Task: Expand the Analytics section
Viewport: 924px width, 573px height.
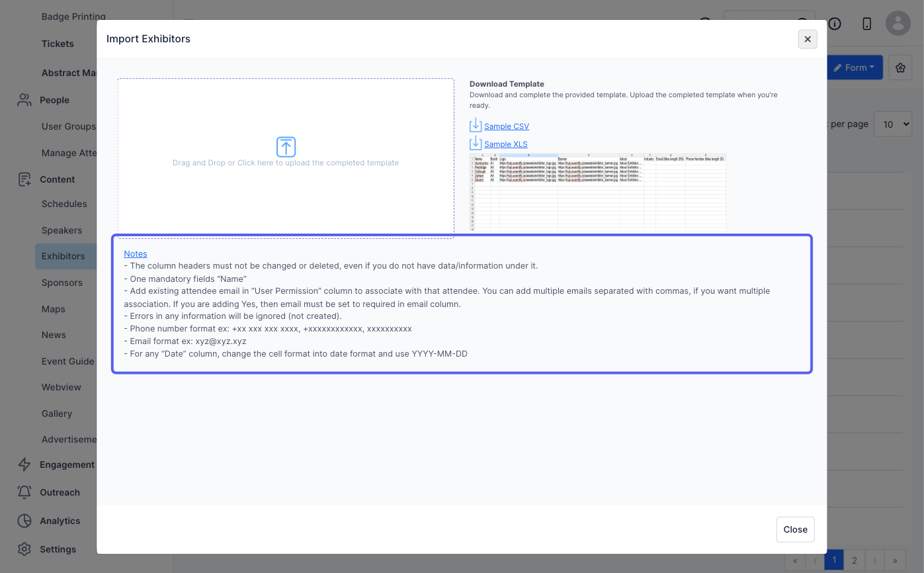Action: pyautogui.click(x=60, y=521)
